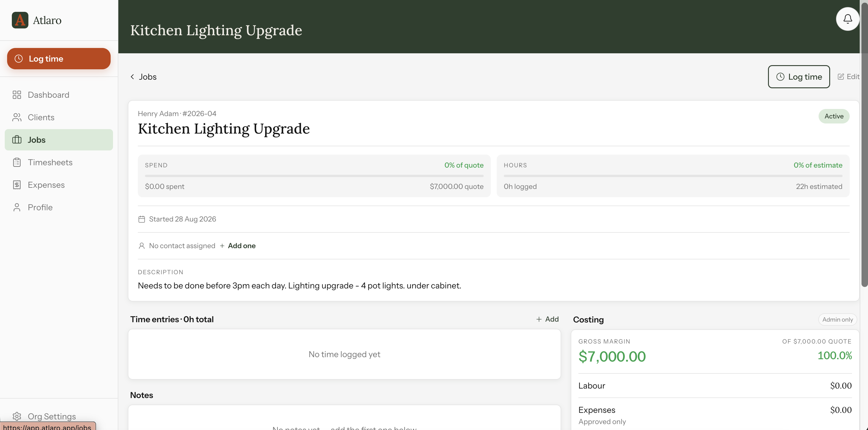Click the Labour $0.00 amount

841,386
